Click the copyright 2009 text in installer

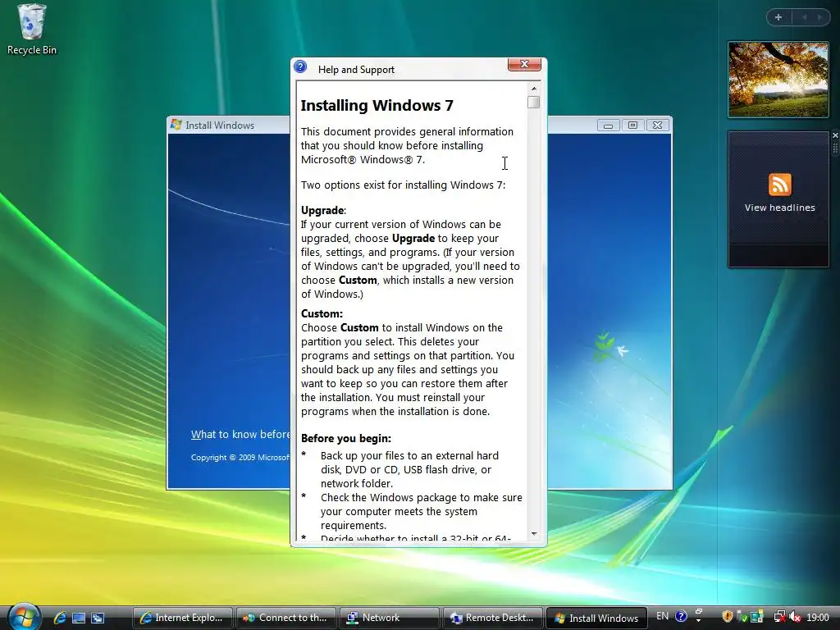pos(240,458)
